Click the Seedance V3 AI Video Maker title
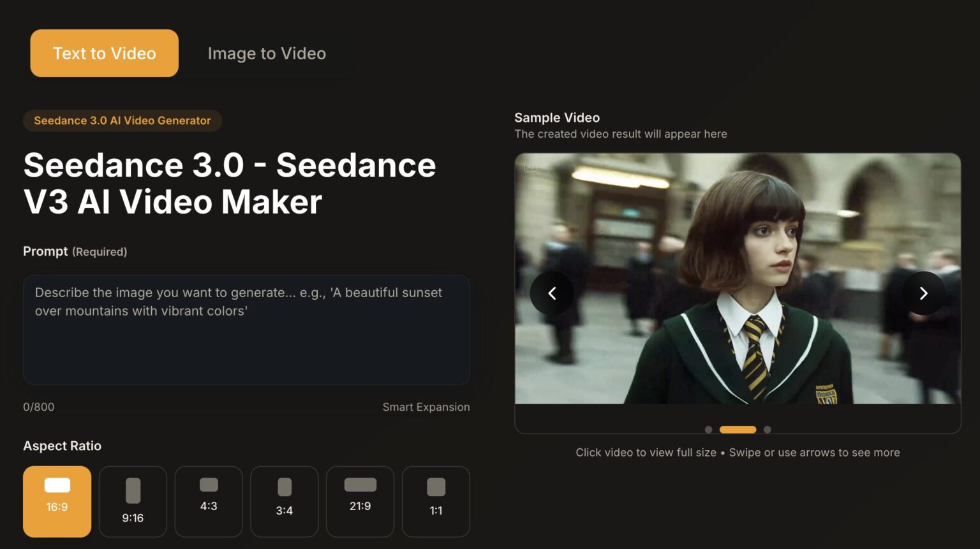Viewport: 980px width, 549px height. tap(230, 183)
